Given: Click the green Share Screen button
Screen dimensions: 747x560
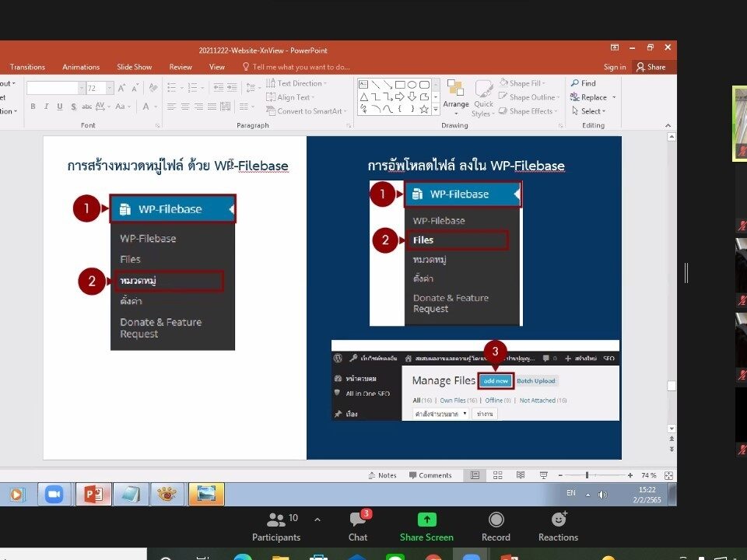Looking at the screenshot, I should pos(427,526).
